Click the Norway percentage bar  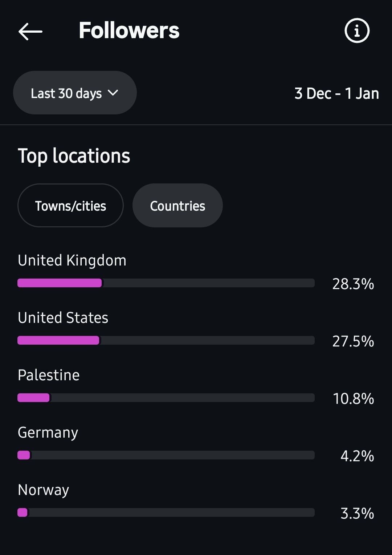tap(166, 513)
